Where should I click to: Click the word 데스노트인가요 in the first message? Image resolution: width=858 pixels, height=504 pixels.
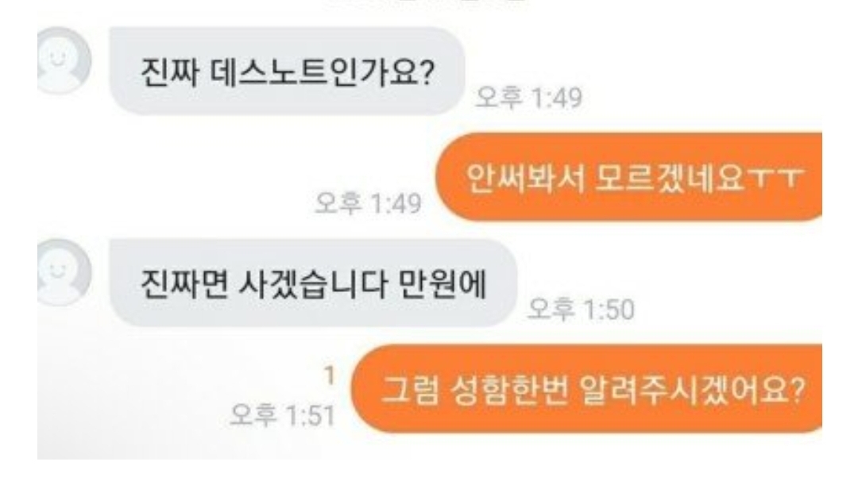click(323, 71)
